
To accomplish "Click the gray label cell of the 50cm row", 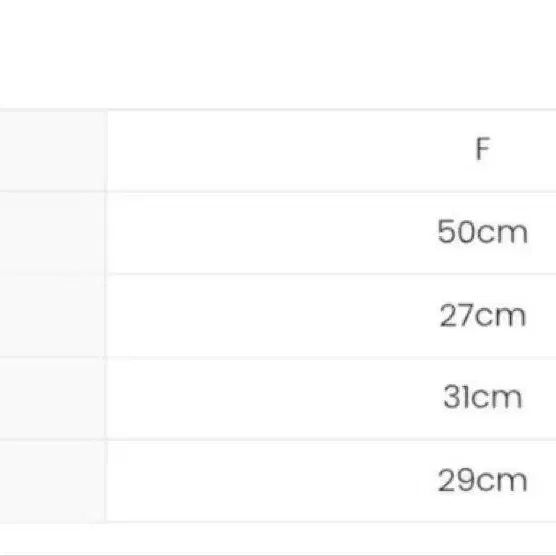I will (x=52, y=233).
